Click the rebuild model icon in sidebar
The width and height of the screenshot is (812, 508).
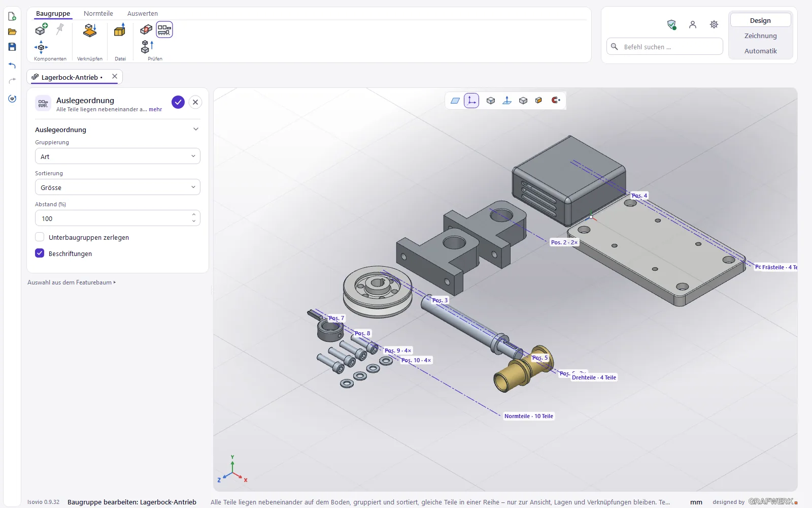12,99
